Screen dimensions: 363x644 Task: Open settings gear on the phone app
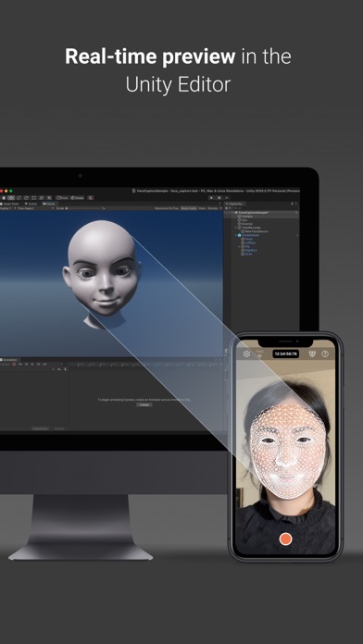246,353
